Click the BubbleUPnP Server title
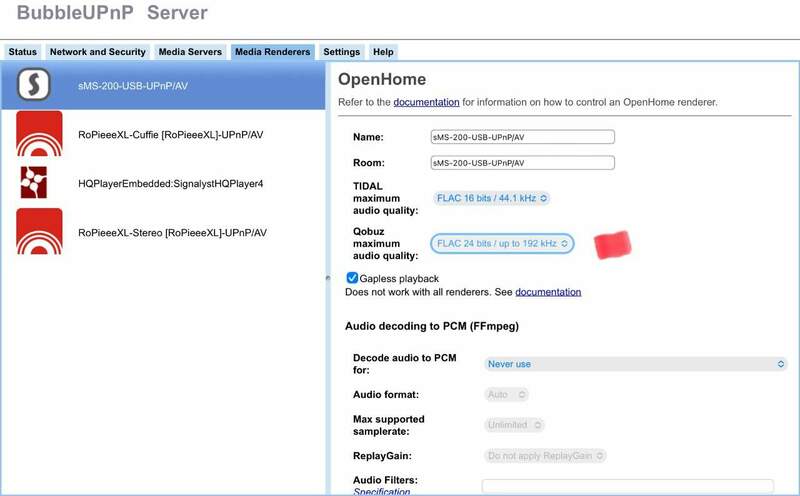The height and width of the screenshot is (496, 800). (112, 12)
